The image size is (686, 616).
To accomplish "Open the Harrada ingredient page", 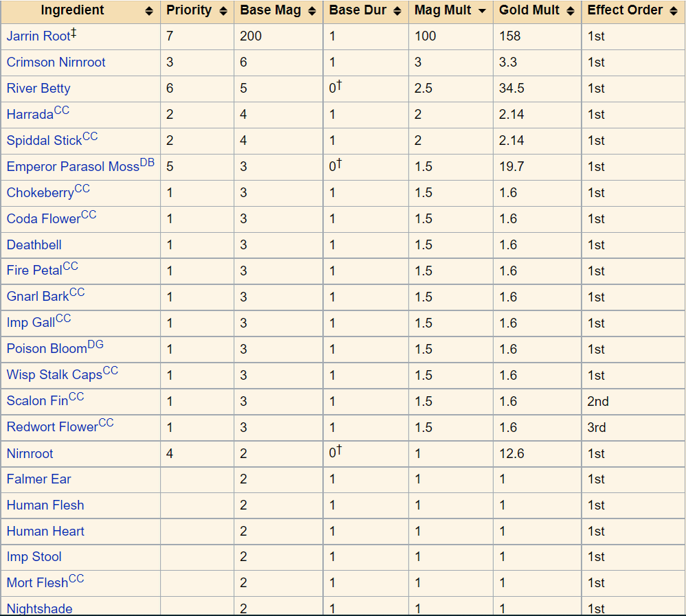I will [30, 115].
